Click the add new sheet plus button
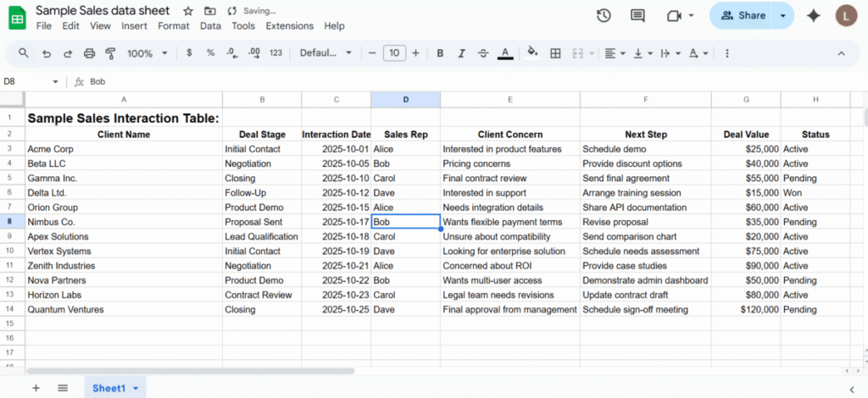 tap(36, 388)
